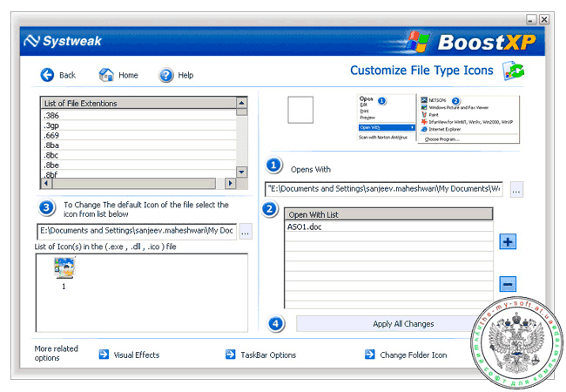The width and height of the screenshot is (566, 392).
Task: Click the Back arrow icon
Action: pyautogui.click(x=47, y=75)
